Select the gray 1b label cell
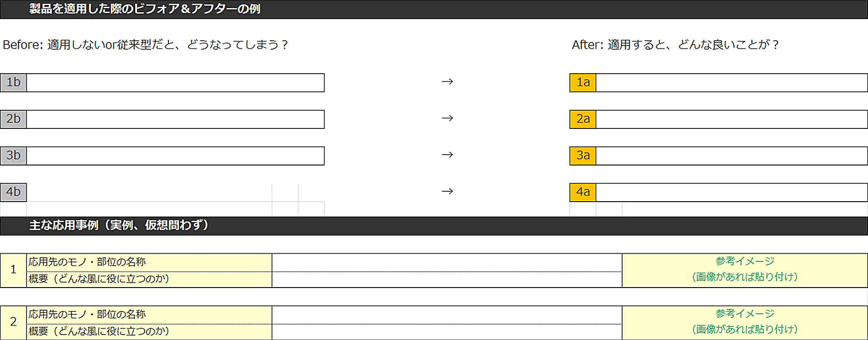The width and height of the screenshot is (868, 340). click(14, 83)
